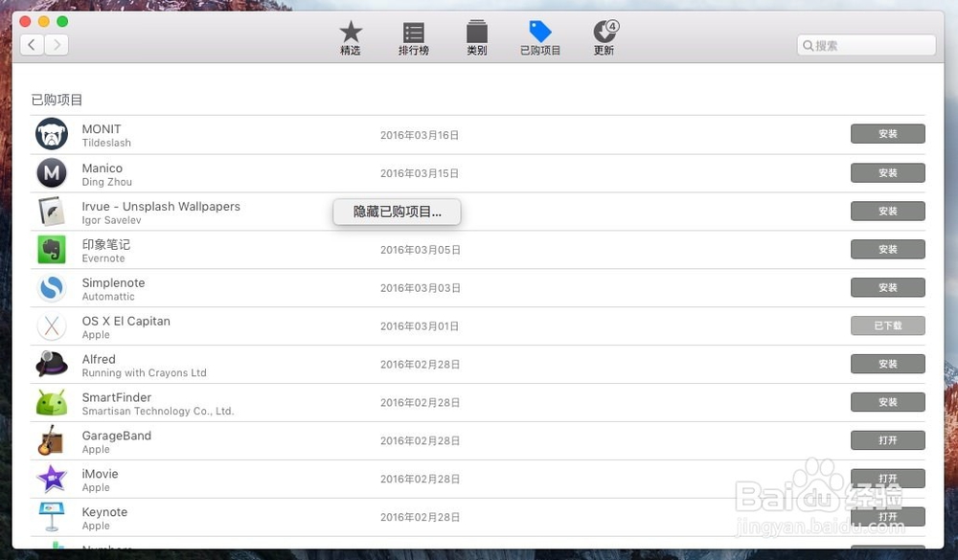This screenshot has width=958, height=560.
Task: Click the 已下载 button for El Capitan
Action: (x=888, y=325)
